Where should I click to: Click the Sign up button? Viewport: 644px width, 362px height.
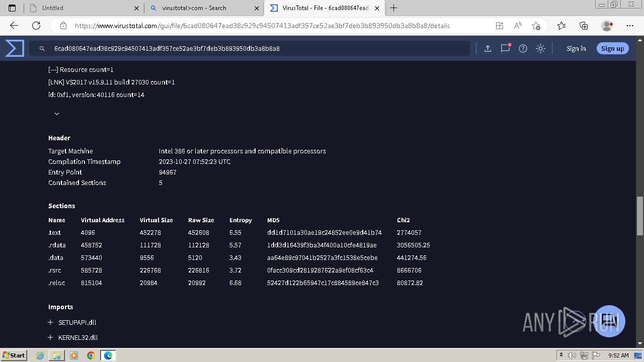click(x=612, y=49)
